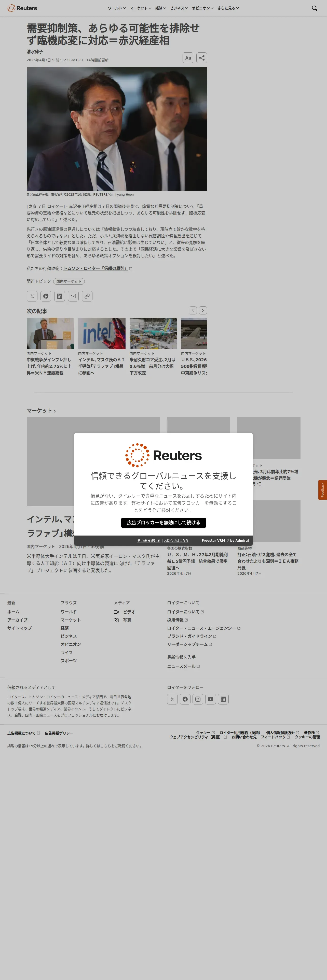Open the Aa text size button

tap(188, 58)
